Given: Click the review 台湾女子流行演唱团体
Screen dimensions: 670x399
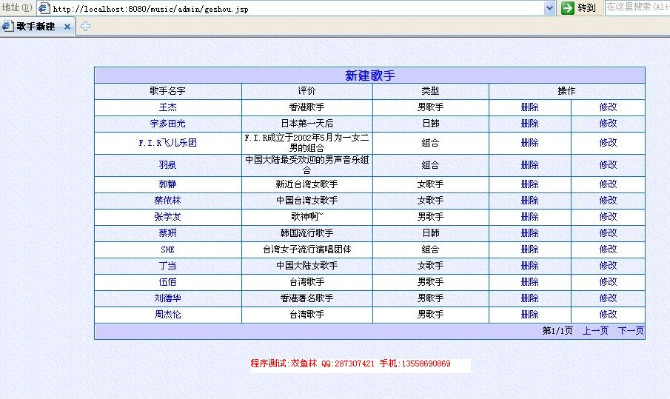Looking at the screenshot, I should coord(307,249).
